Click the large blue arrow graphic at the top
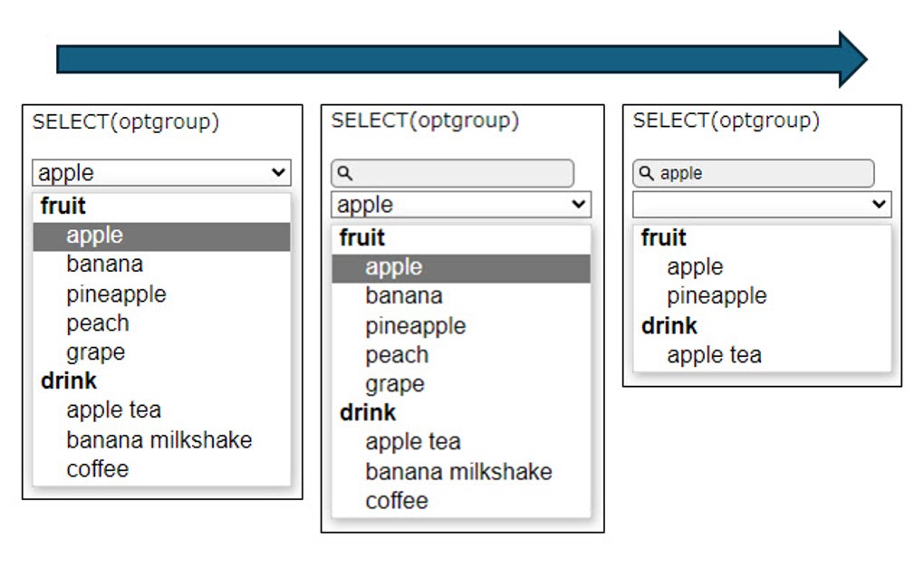The width and height of the screenshot is (924, 578). (453, 58)
